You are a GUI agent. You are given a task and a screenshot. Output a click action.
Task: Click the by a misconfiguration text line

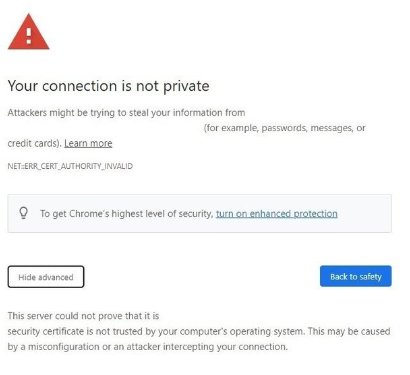pyautogui.click(x=147, y=347)
